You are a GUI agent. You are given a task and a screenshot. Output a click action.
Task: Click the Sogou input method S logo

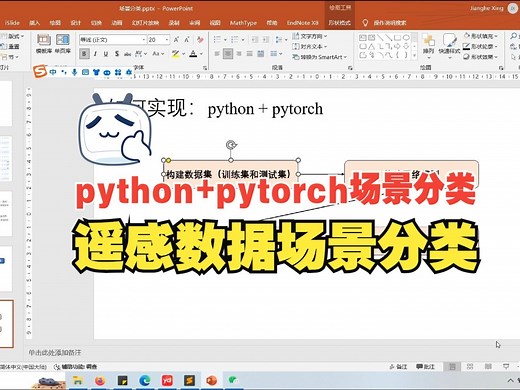(40, 71)
